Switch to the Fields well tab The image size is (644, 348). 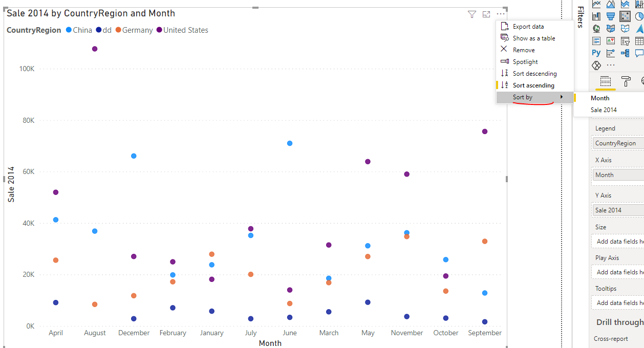point(606,81)
